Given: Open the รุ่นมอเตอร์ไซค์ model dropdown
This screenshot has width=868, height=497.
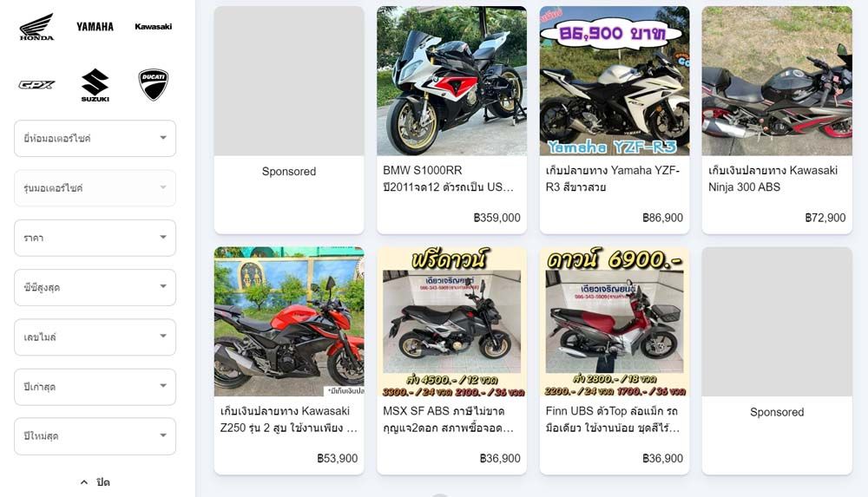Looking at the screenshot, I should click(95, 188).
